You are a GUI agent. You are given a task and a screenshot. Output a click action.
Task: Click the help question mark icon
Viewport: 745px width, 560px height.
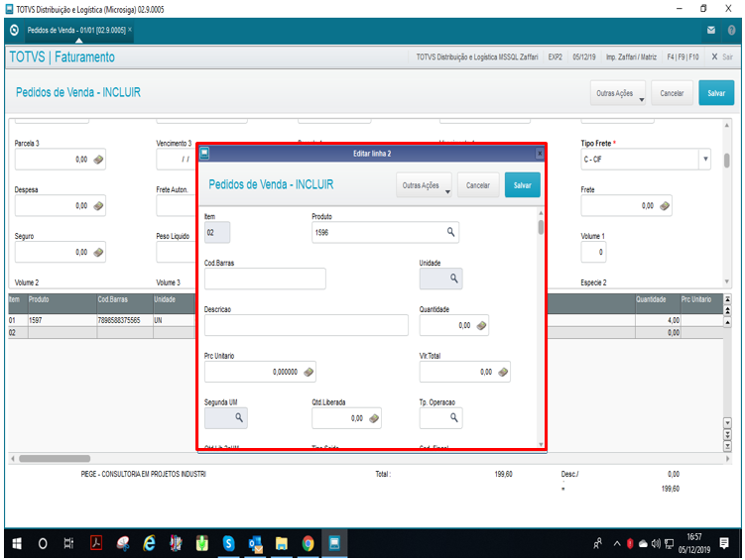731,30
